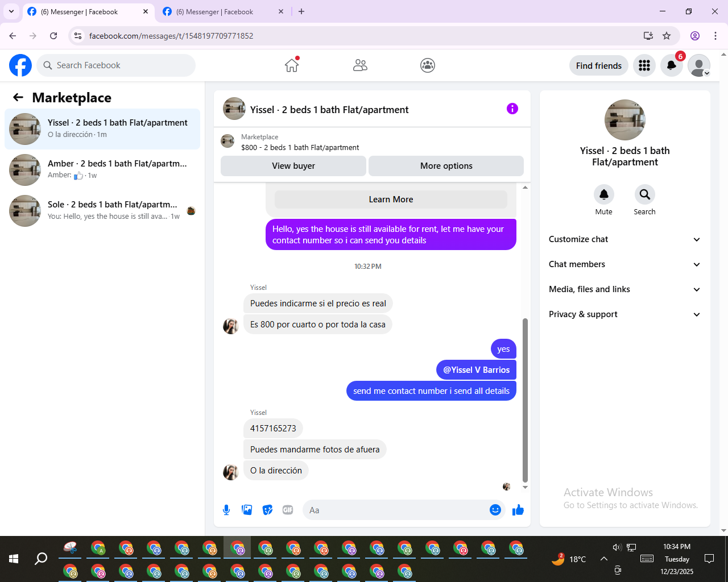Open the emoji picker in message box
Screen dimensions: 728x582
click(495, 510)
